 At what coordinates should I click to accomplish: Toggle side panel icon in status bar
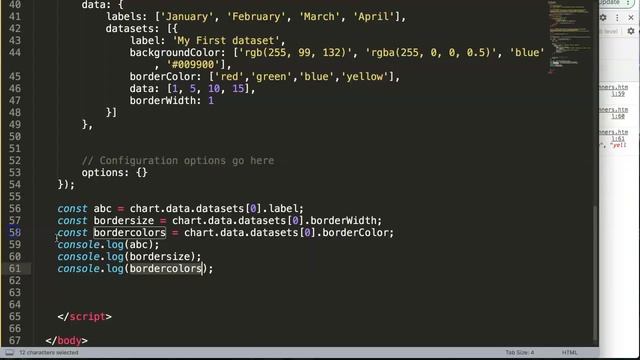9,353
